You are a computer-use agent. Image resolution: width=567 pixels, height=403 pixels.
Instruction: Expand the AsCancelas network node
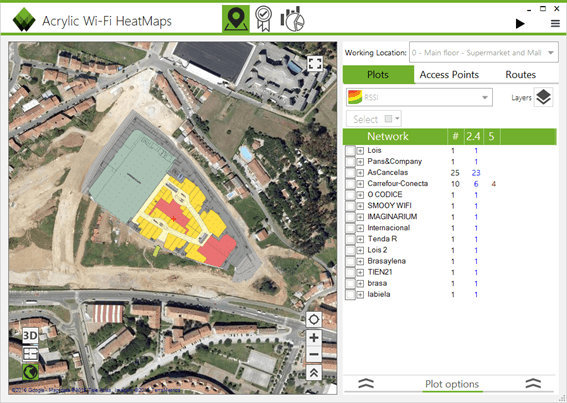[x=360, y=173]
